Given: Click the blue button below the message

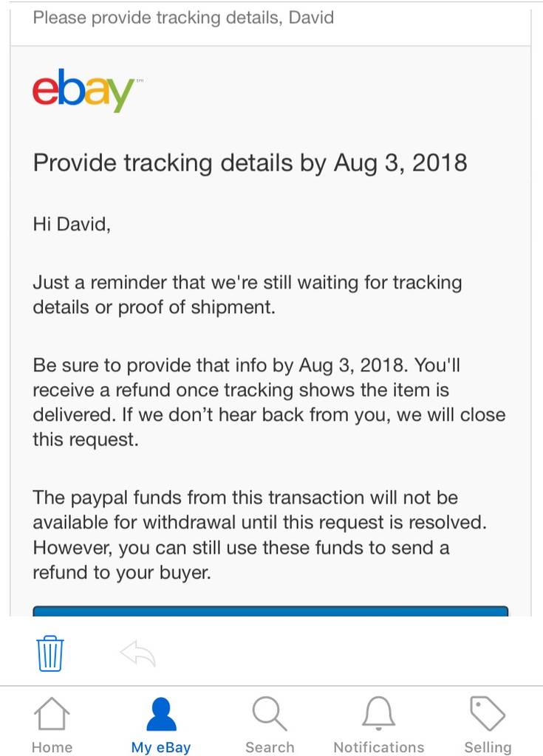Looking at the screenshot, I should click(270, 611).
